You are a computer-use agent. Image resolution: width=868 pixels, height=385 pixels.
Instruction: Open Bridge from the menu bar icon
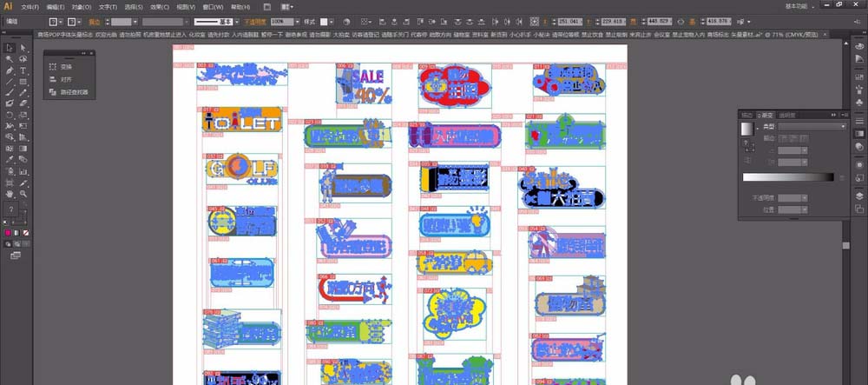[x=267, y=7]
